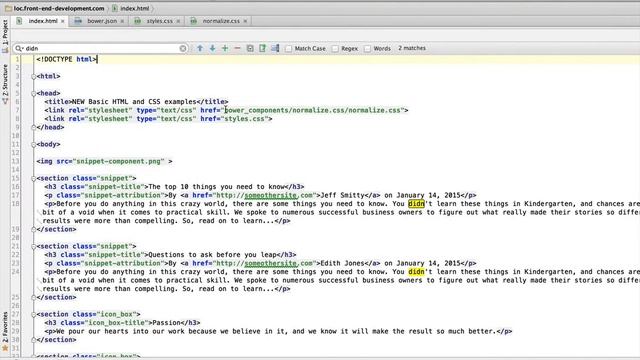Screen dimensions: 640x360
Task: Click normalize.css href path on line 7
Action: [x=313, y=110]
